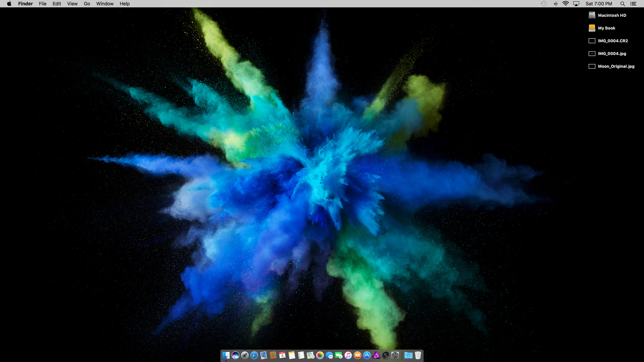Screen dimensions: 644x362
Task: Open the Finder application menu
Action: (x=25, y=4)
